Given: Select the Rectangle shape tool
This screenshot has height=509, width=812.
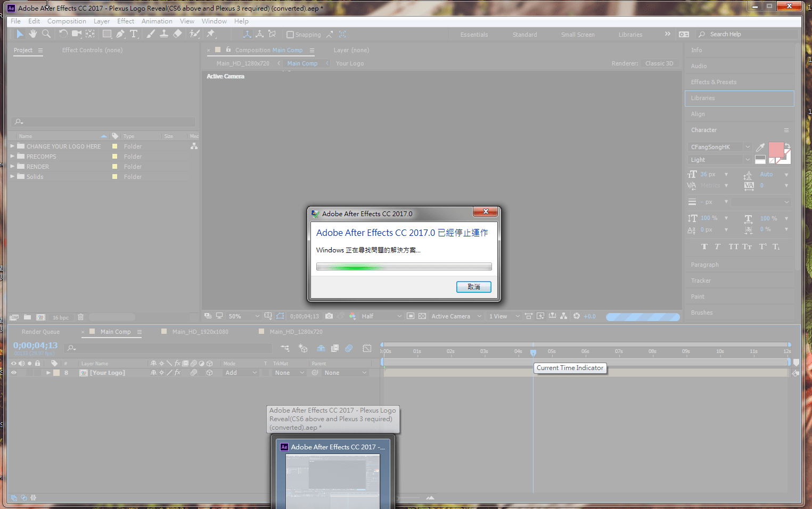Looking at the screenshot, I should point(107,34).
